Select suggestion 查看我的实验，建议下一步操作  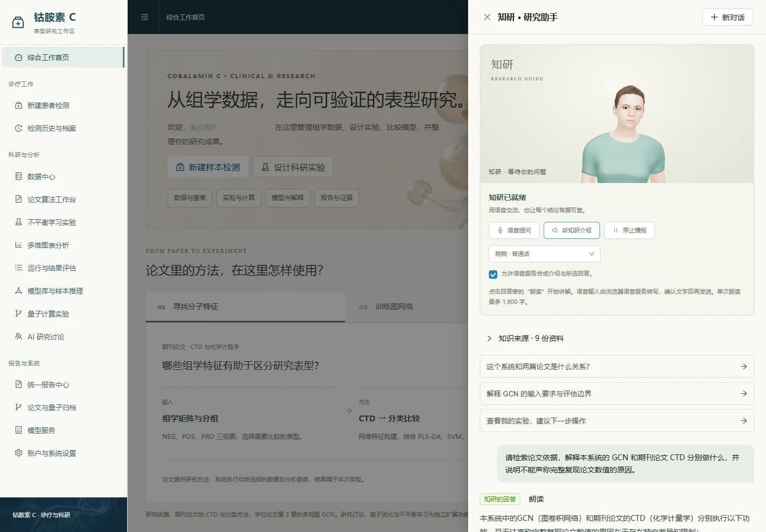click(617, 421)
